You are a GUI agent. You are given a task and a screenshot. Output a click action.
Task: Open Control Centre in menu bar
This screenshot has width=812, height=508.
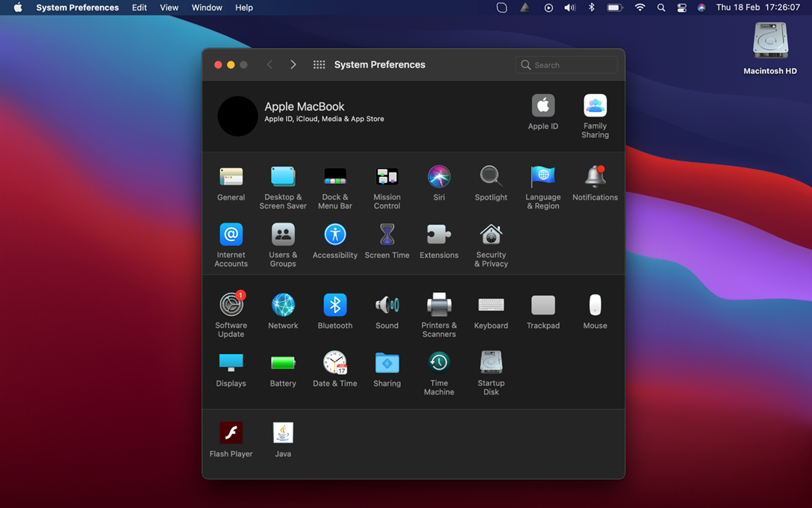(x=681, y=7)
